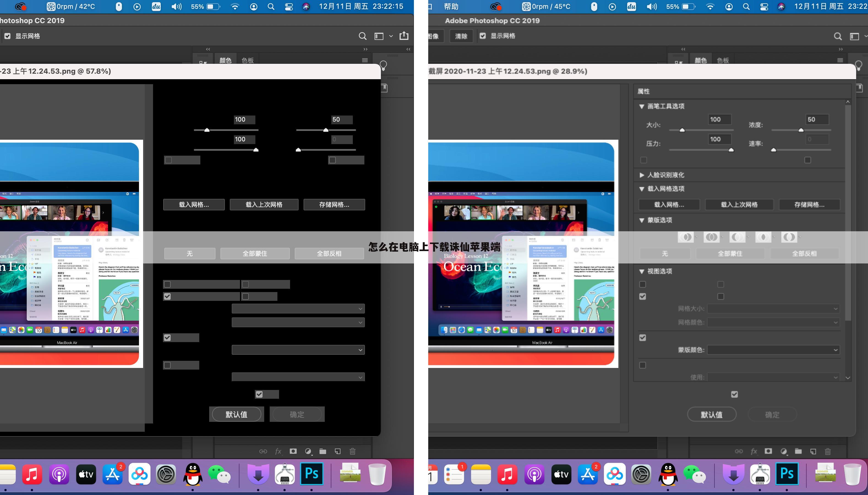Click 载入上次网格 button in right screenshot
Screen dimensions: 868x495
pyautogui.click(x=739, y=205)
